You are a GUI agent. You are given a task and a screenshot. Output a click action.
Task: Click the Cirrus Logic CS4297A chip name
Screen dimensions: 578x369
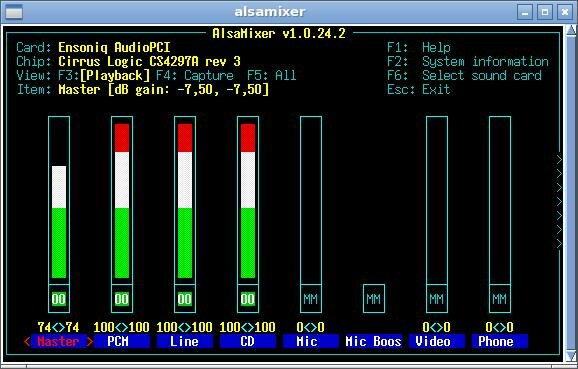point(150,62)
